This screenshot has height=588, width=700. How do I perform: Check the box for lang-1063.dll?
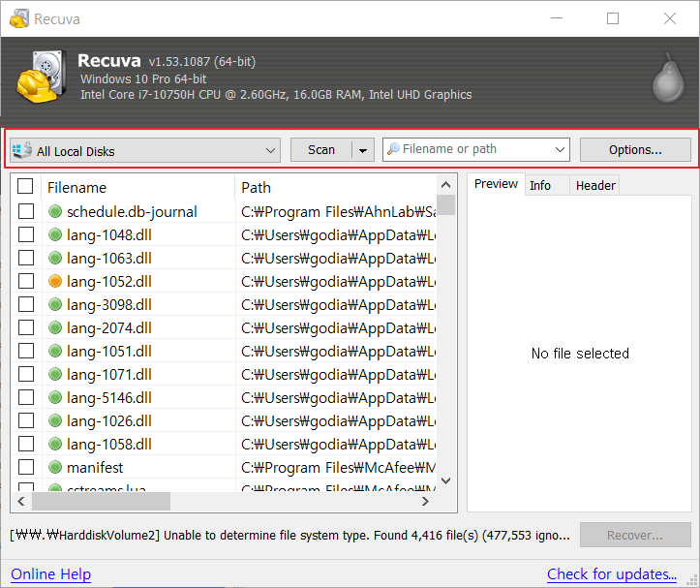[26, 258]
